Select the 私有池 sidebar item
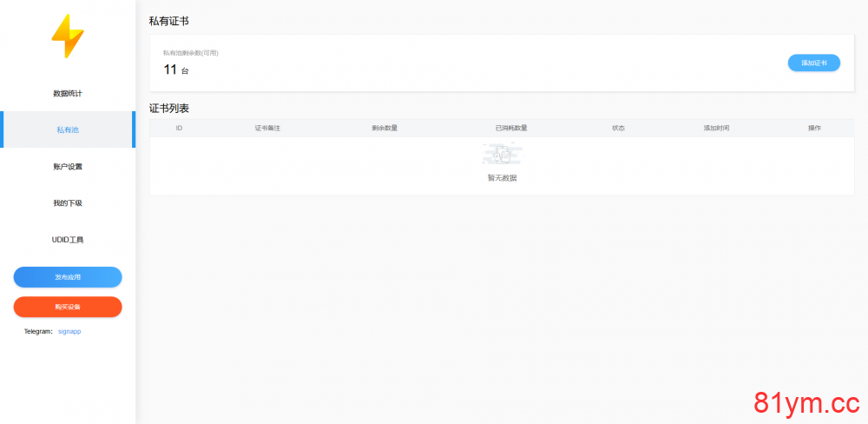Screen dimensions: 868x424 tap(68, 129)
